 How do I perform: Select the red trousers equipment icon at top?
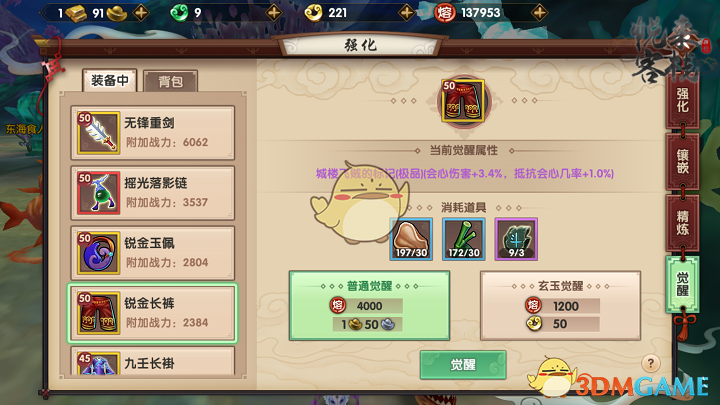point(463,101)
